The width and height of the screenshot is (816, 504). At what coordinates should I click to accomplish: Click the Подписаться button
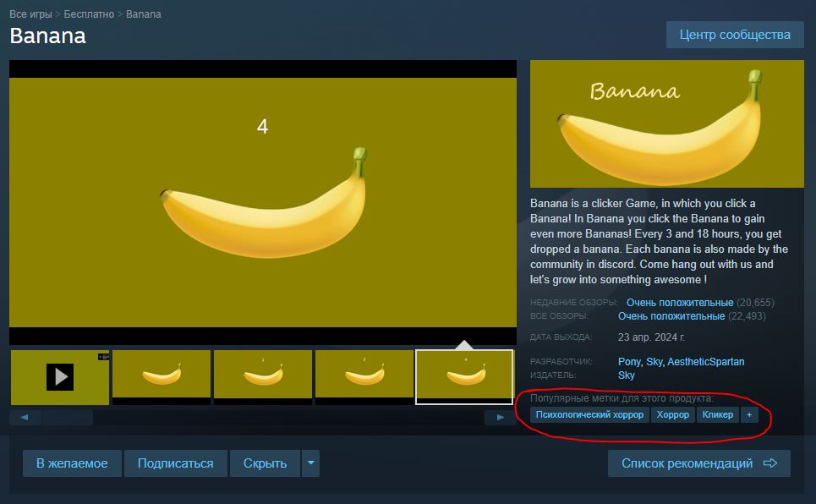click(x=175, y=463)
